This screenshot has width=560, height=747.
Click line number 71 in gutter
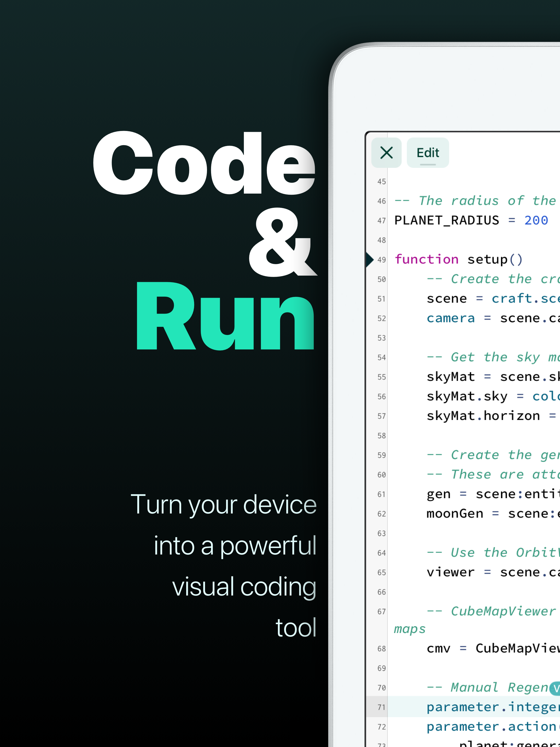pyautogui.click(x=381, y=707)
